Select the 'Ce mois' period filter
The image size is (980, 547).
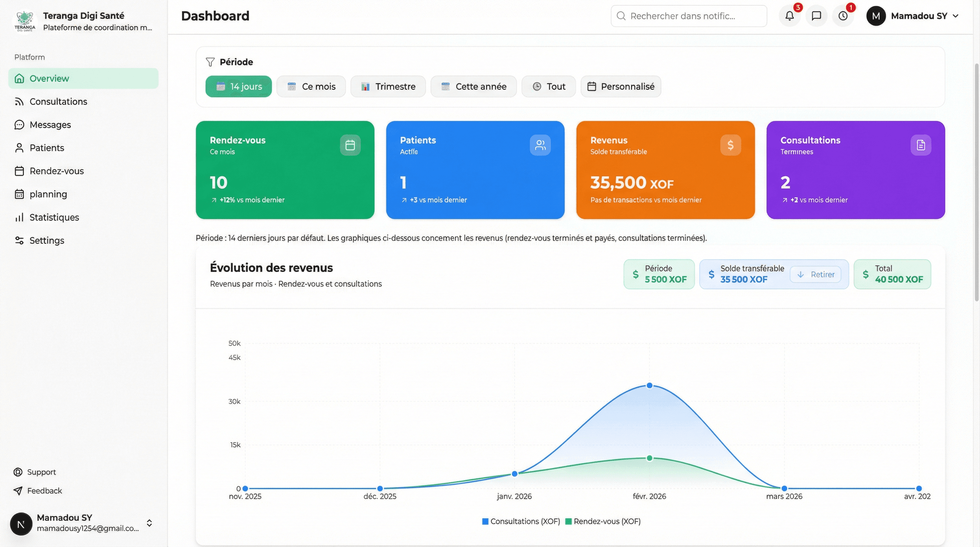[311, 86]
